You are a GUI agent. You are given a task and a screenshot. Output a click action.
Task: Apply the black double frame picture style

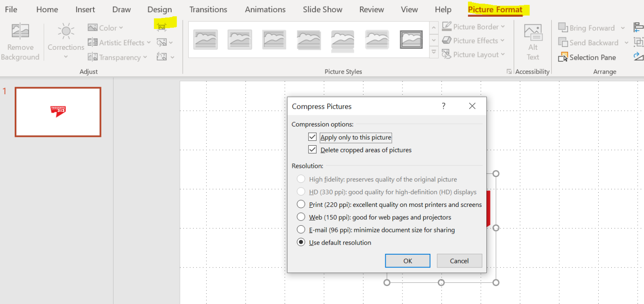(411, 40)
